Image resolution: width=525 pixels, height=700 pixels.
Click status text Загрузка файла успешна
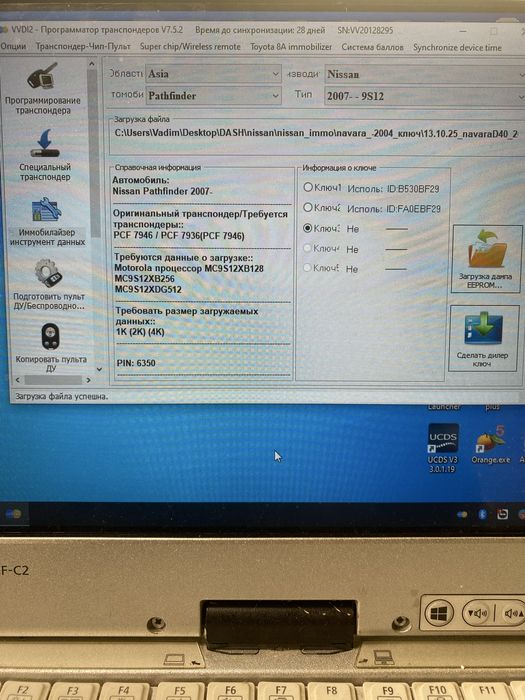[x=62, y=396]
